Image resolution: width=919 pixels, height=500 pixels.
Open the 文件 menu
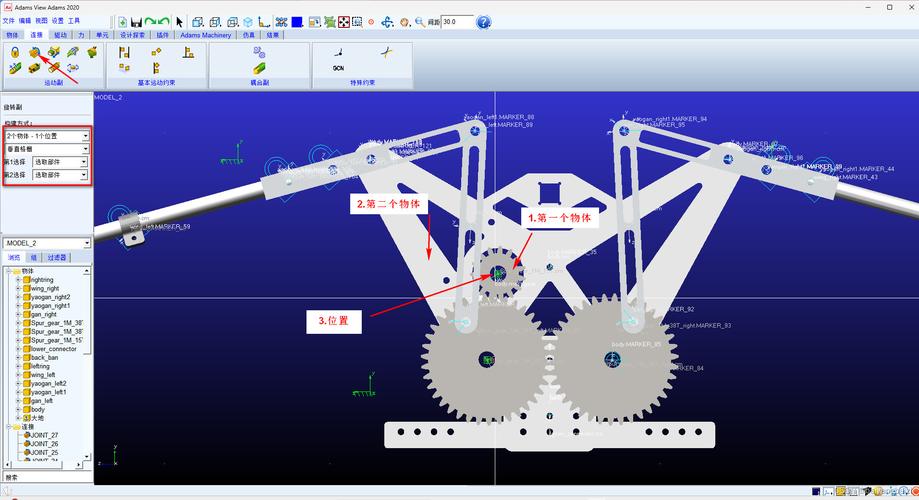[x=8, y=20]
